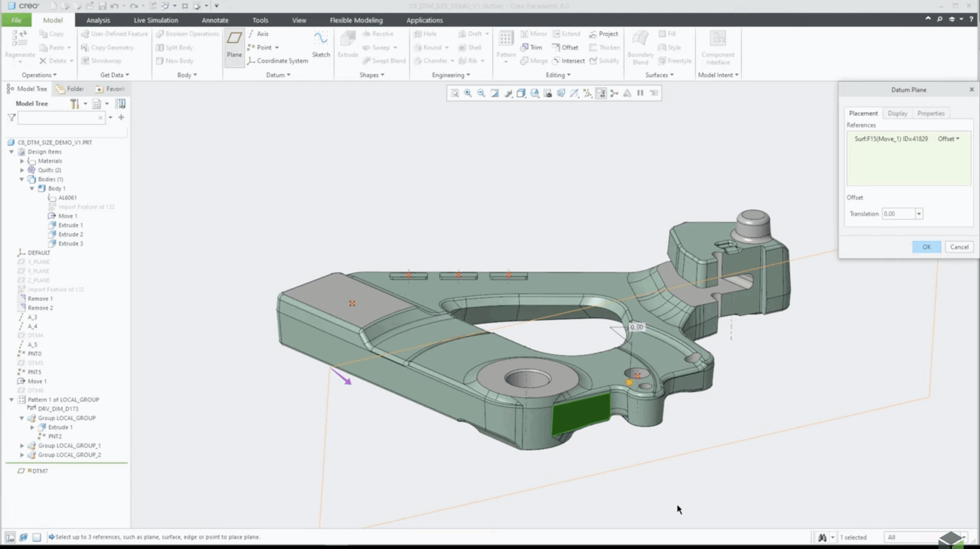Click the Cancel button in dialog
The height and width of the screenshot is (549, 980).
[x=959, y=247]
